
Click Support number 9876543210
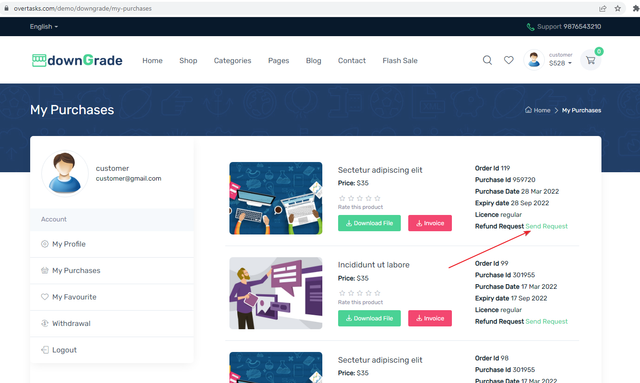[x=582, y=27]
